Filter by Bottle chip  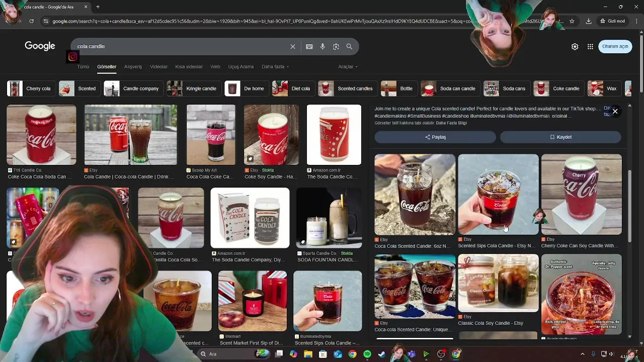click(399, 88)
